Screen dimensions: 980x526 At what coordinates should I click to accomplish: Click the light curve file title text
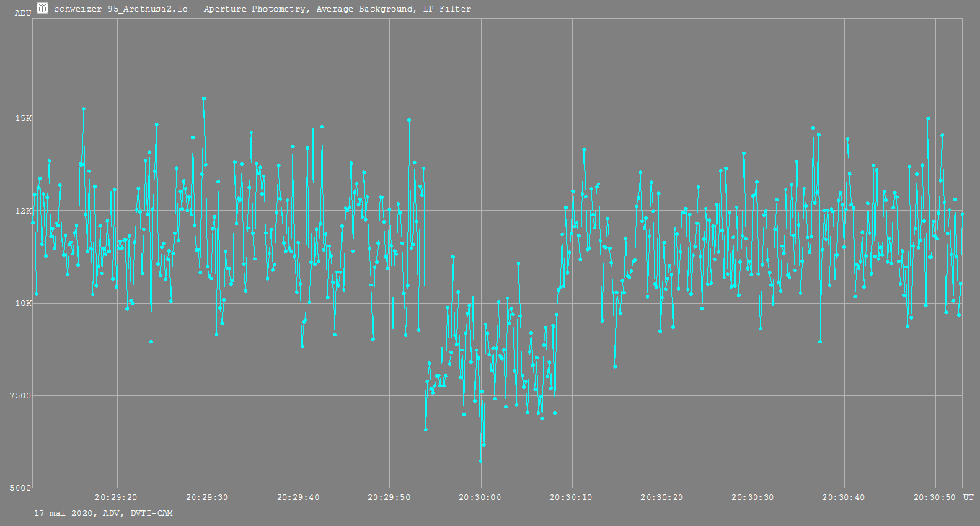click(262, 9)
